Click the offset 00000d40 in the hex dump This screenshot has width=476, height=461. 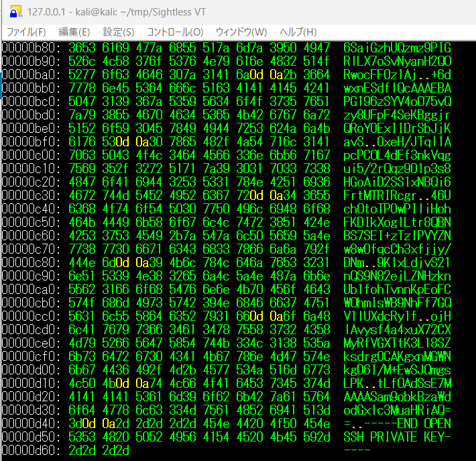31,423
